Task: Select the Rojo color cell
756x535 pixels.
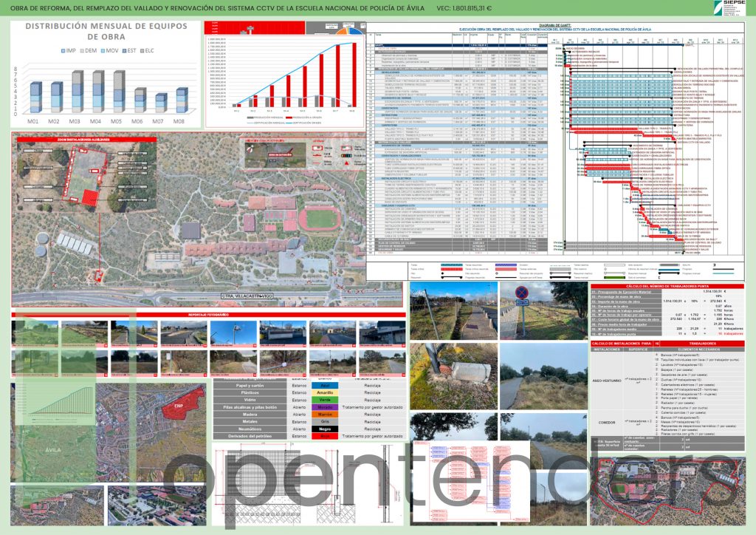Action: (x=325, y=436)
